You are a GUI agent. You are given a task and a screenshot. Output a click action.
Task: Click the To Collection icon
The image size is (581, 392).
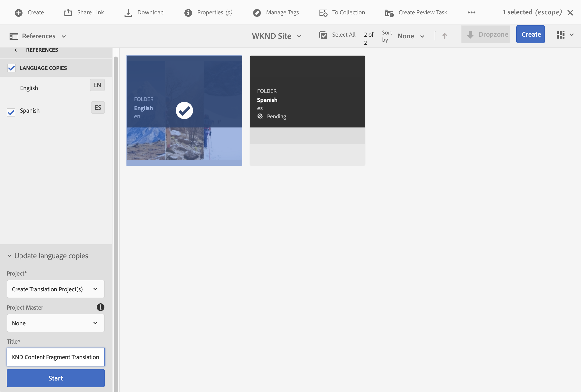pyautogui.click(x=323, y=12)
